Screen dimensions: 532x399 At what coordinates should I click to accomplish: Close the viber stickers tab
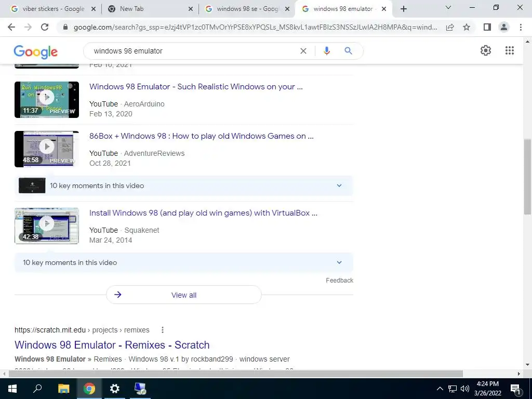94,9
